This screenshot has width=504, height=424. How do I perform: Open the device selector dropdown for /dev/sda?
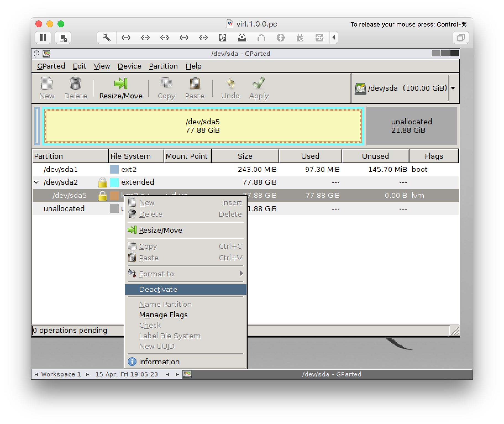tap(453, 88)
